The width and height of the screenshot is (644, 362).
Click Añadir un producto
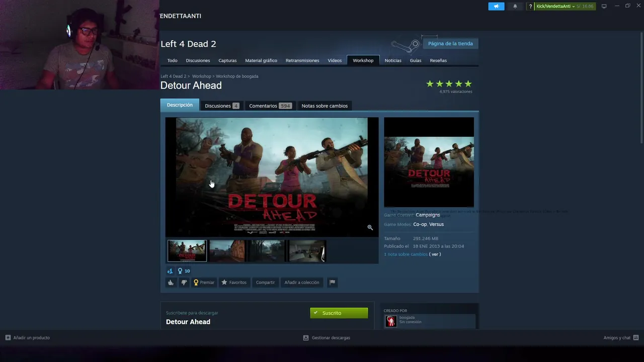[x=31, y=338]
